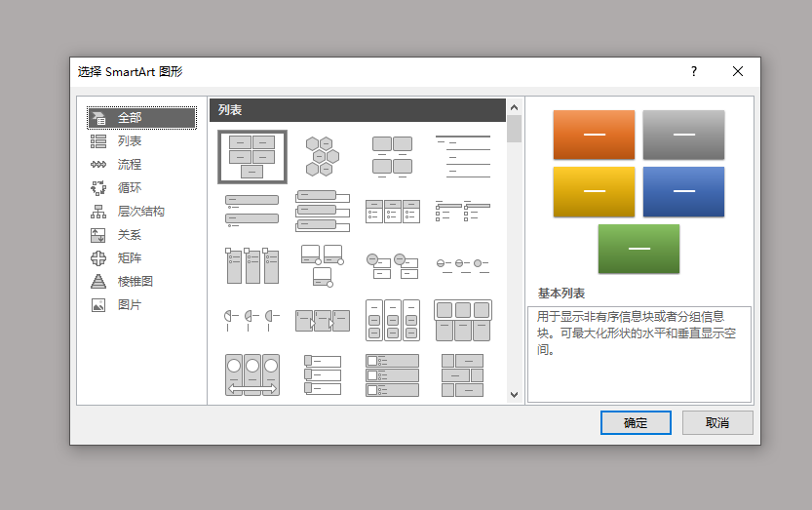Choose the vertical bullet list layout with two bars
812x510 pixels.
[252, 211]
